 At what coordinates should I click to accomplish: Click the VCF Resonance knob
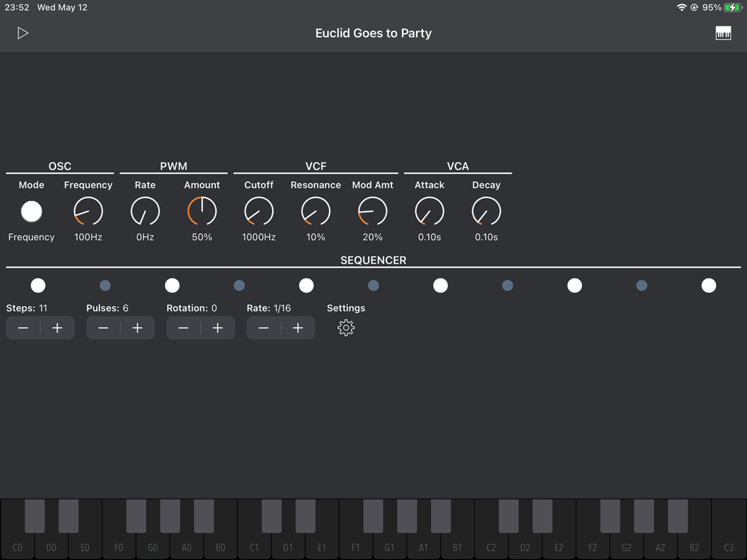click(x=315, y=212)
